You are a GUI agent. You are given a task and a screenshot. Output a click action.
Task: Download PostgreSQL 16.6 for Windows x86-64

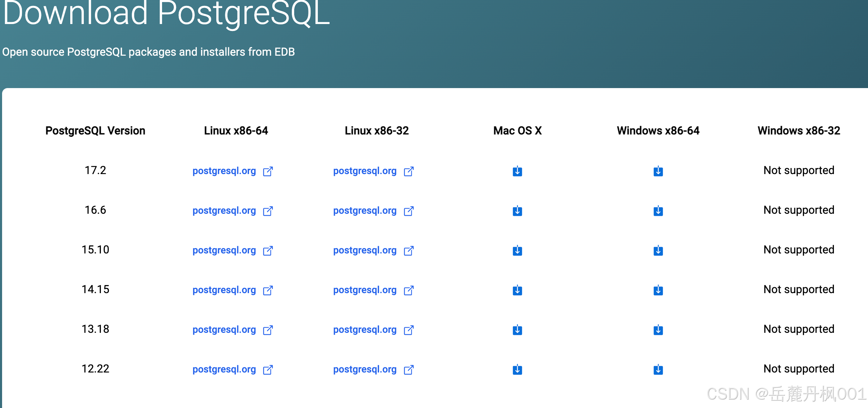(x=658, y=211)
